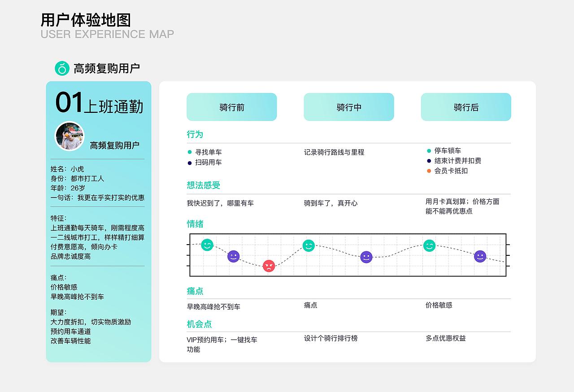Switch to the 骑行中 stage tab
The width and height of the screenshot is (574, 392).
click(x=348, y=107)
